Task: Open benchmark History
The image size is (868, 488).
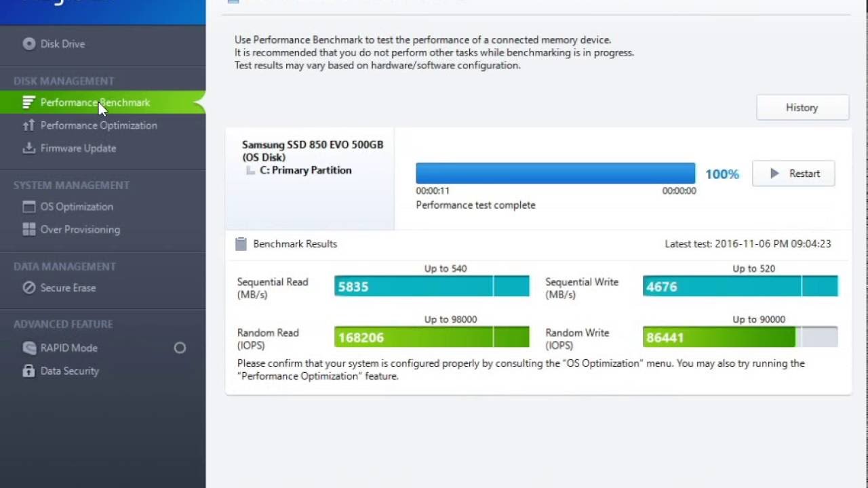Action: pyautogui.click(x=802, y=107)
